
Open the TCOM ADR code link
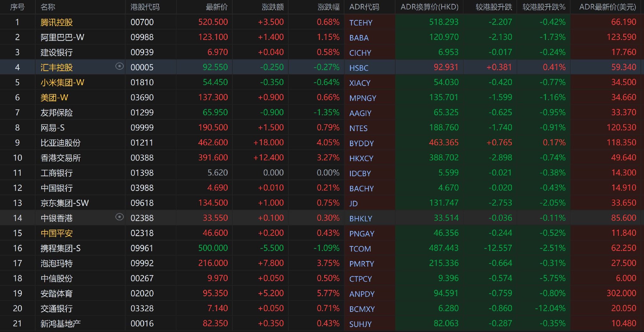point(360,249)
